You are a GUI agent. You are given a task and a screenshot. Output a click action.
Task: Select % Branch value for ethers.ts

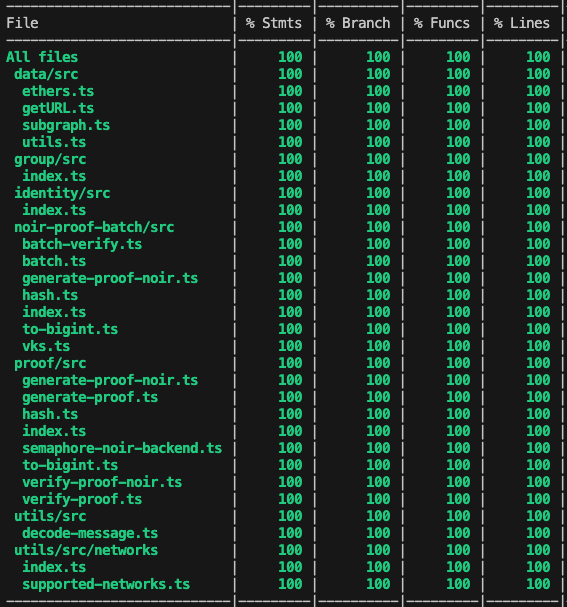point(378,91)
